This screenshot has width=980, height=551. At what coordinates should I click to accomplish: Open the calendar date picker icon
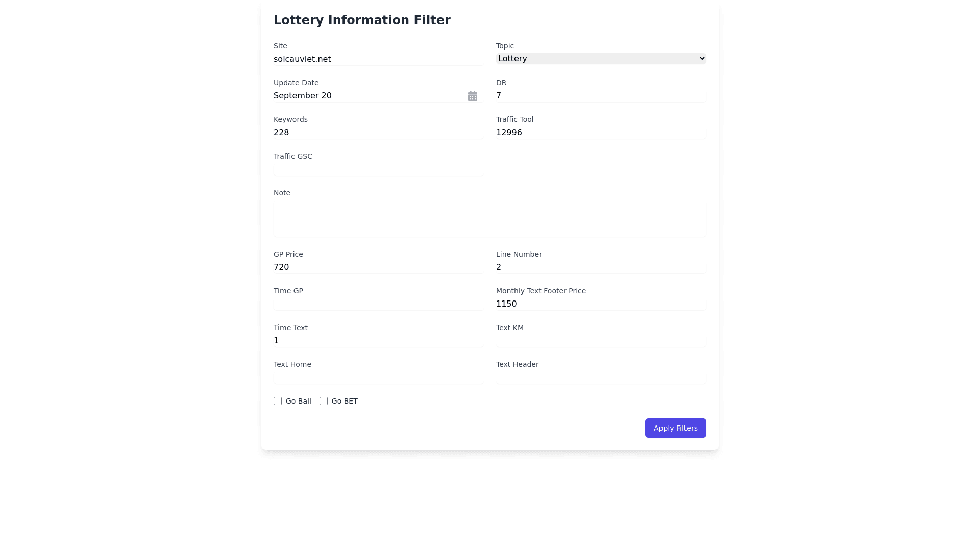tap(472, 96)
